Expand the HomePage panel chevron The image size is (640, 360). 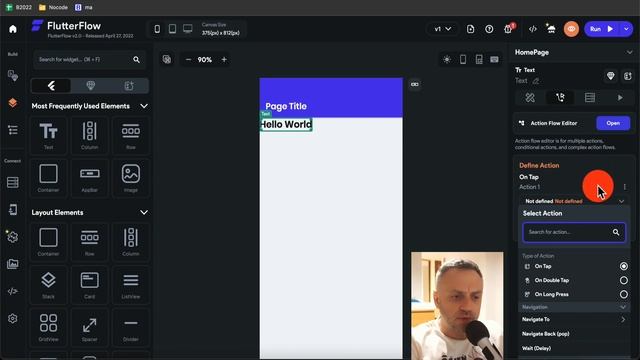(629, 52)
